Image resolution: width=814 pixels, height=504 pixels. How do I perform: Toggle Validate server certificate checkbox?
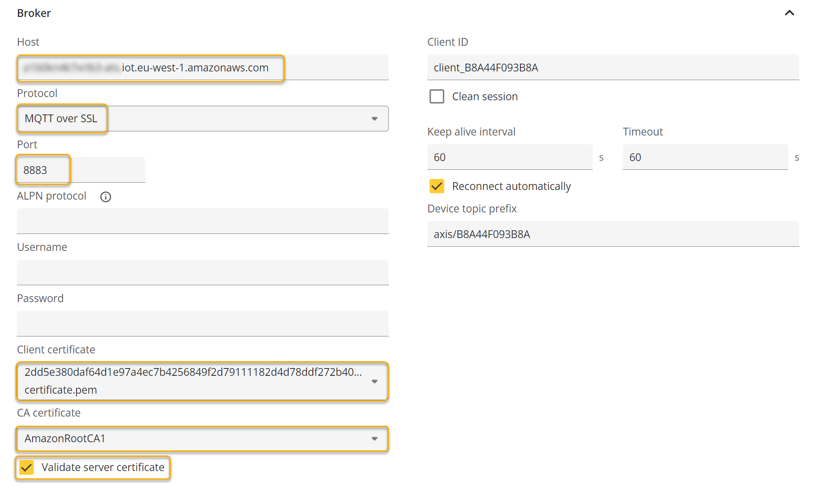click(27, 467)
